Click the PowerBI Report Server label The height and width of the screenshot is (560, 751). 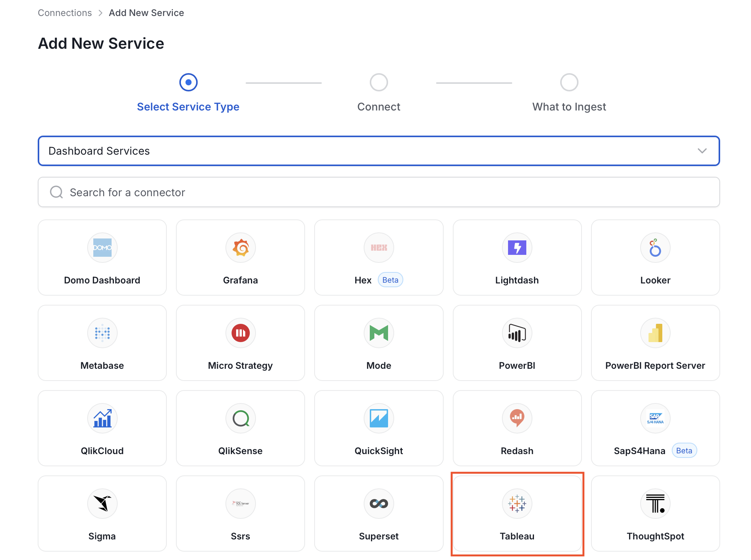pos(655,365)
